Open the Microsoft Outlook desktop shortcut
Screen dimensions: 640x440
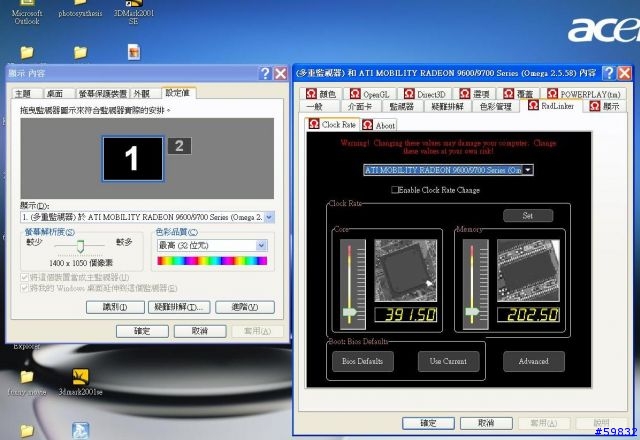point(27,13)
